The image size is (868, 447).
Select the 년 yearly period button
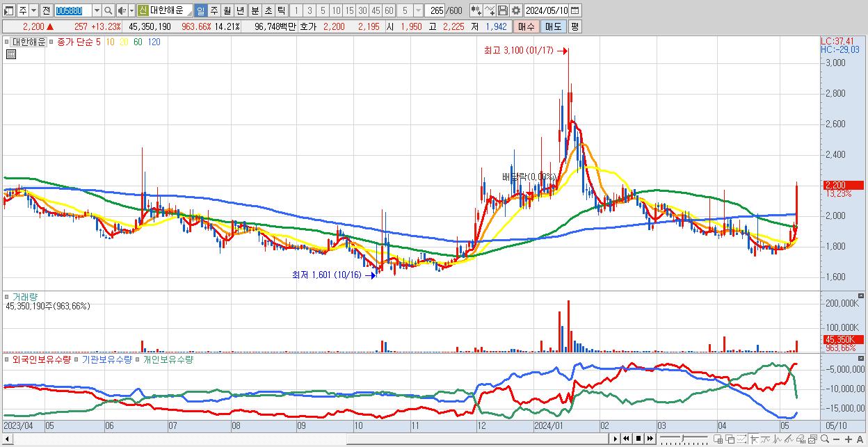[241, 10]
